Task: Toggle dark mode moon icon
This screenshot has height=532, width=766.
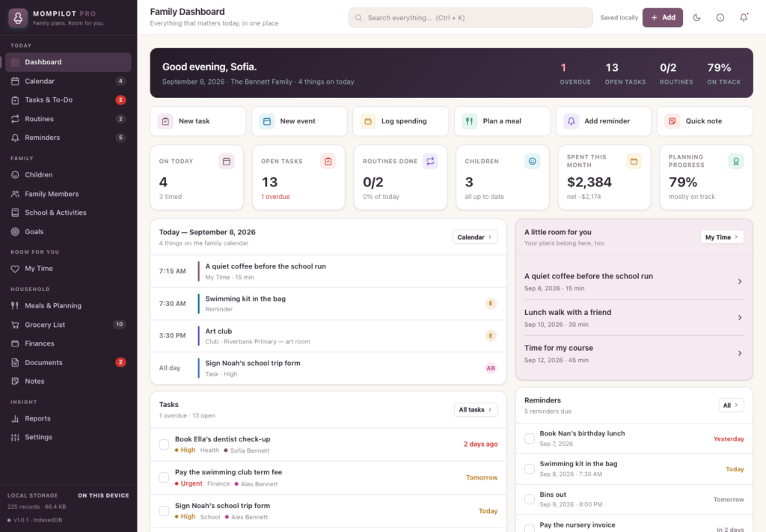Action: [696, 18]
